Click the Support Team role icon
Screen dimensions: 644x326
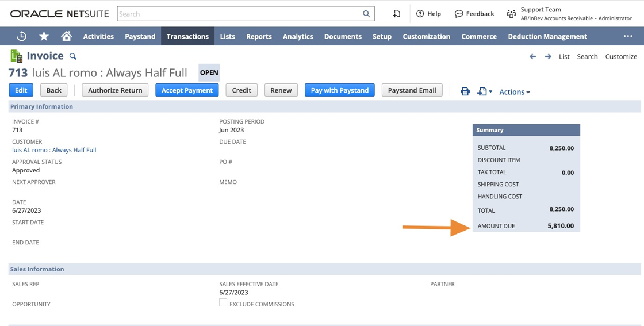511,14
